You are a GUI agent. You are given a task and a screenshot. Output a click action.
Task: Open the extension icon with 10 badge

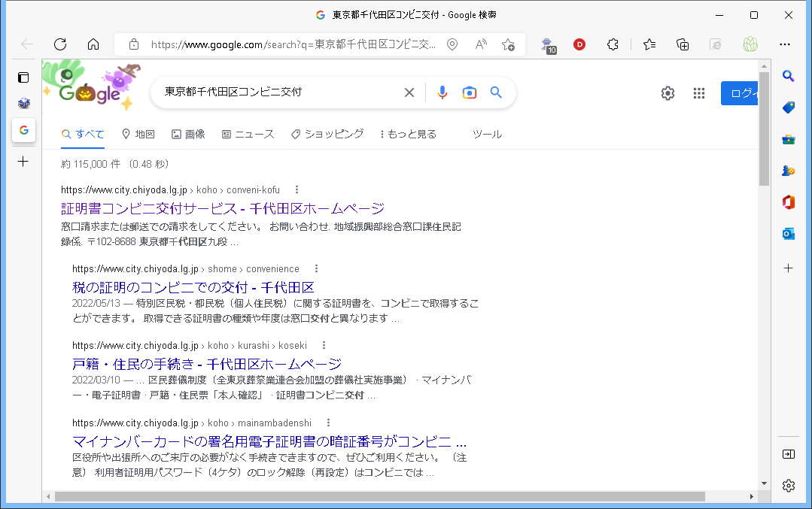click(x=548, y=46)
